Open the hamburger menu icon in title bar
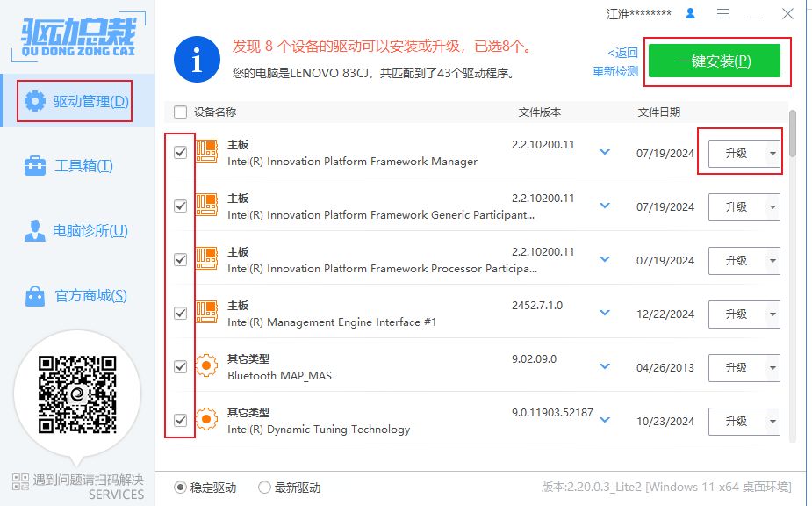812x506 pixels. click(x=722, y=14)
